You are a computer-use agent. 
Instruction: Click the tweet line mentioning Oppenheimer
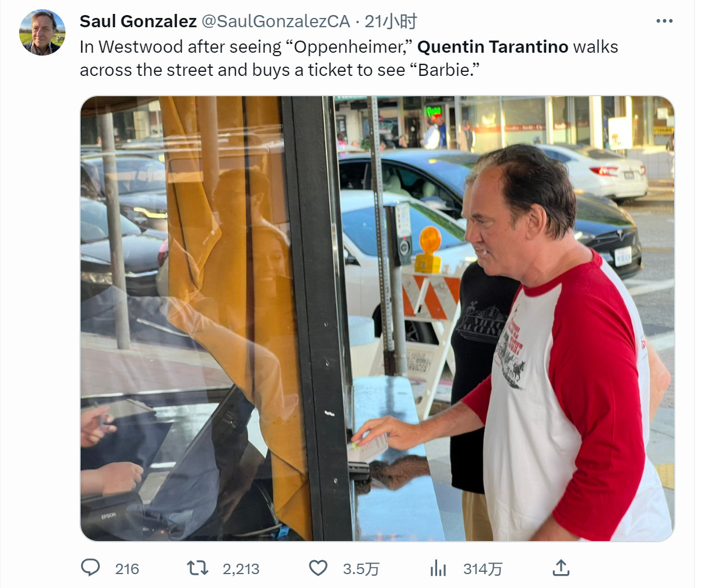pos(349,46)
